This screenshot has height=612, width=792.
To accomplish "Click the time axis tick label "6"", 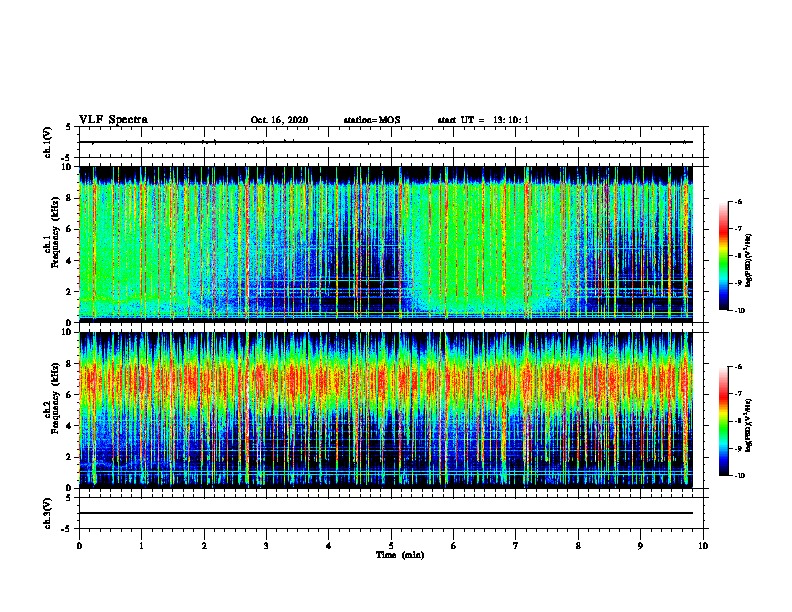I will [454, 546].
